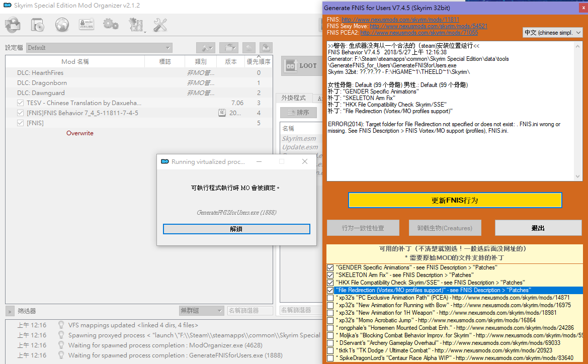
Task: Click the Install Mod from archive icon
Action: tap(13, 25)
